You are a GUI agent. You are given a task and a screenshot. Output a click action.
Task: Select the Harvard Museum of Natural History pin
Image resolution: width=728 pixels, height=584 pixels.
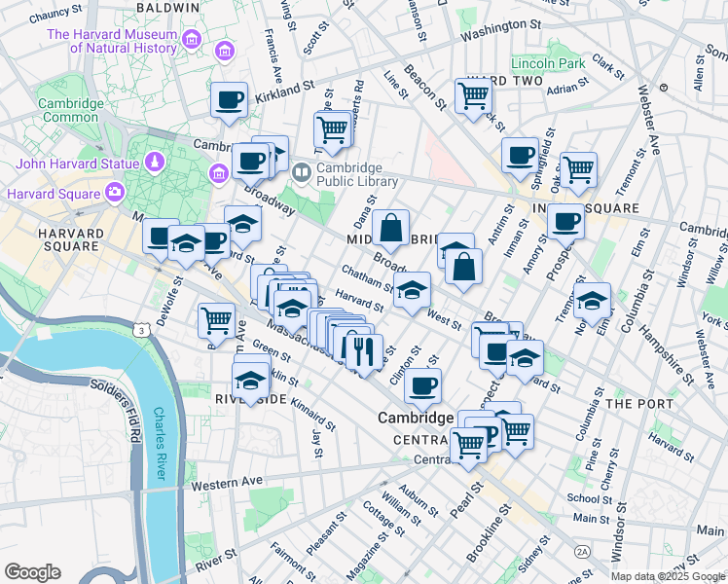191,40
